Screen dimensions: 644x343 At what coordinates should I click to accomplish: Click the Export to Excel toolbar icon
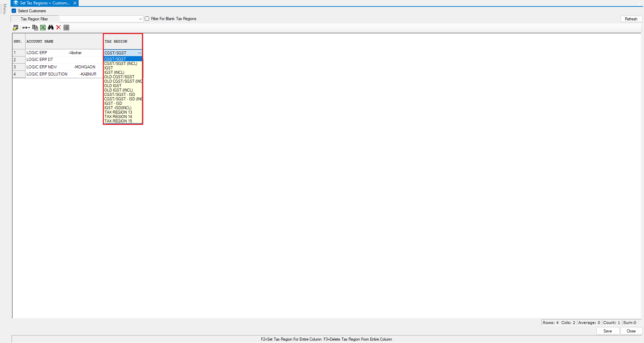[x=43, y=28]
